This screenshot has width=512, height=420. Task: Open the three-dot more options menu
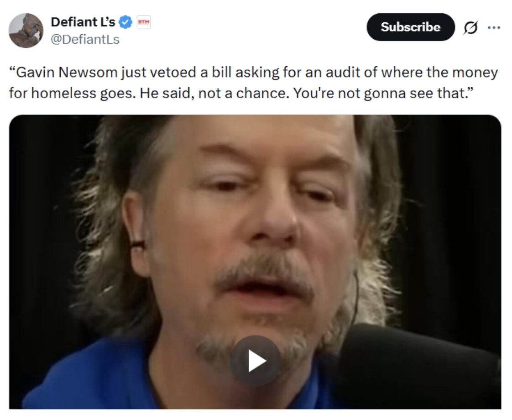(494, 27)
